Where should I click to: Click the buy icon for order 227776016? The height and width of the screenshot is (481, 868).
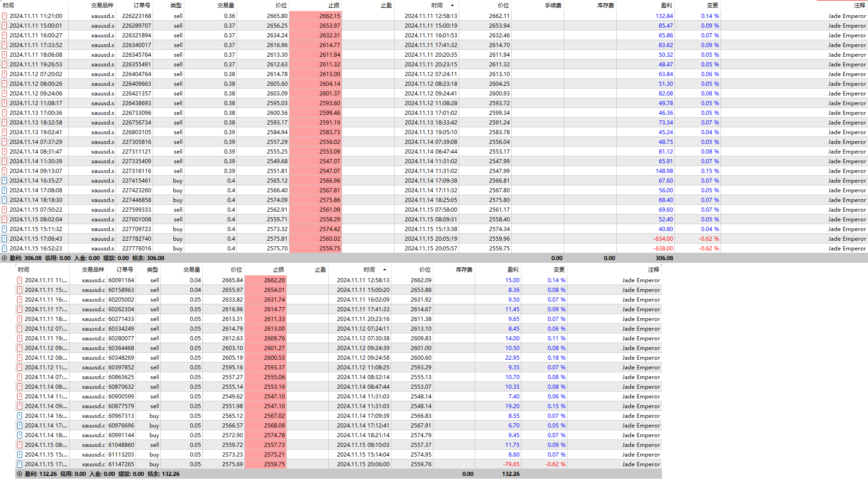click(x=5, y=248)
